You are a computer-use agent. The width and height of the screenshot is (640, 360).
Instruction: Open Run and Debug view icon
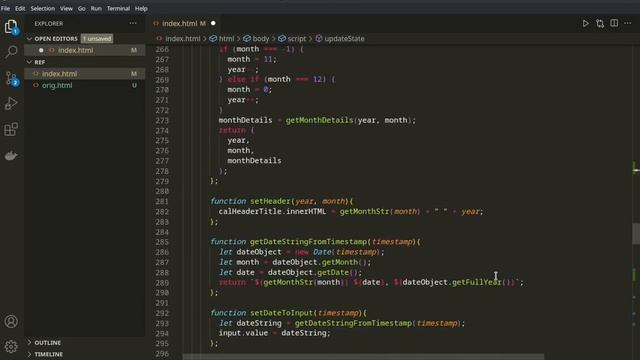tap(11, 104)
